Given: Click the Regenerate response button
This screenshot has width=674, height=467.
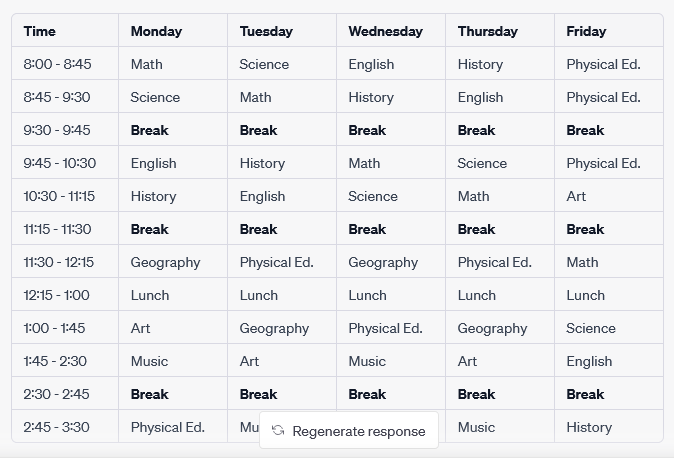Looking at the screenshot, I should [x=349, y=431].
